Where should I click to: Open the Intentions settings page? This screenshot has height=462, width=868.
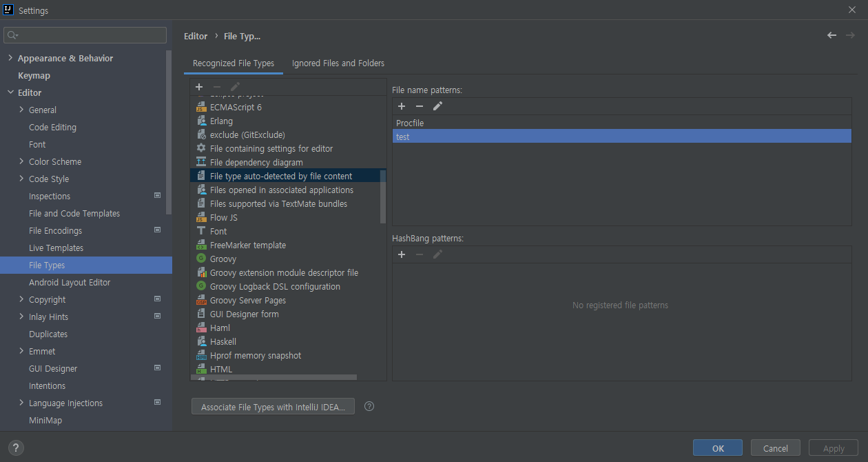pyautogui.click(x=48, y=385)
